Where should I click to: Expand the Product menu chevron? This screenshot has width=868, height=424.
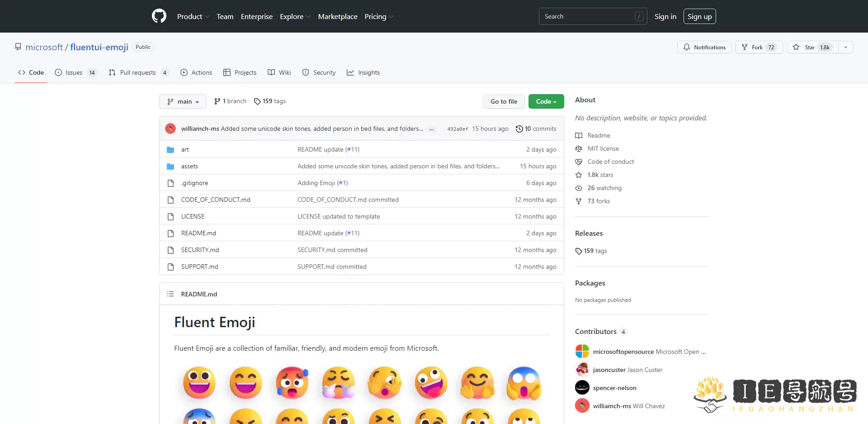point(207,16)
